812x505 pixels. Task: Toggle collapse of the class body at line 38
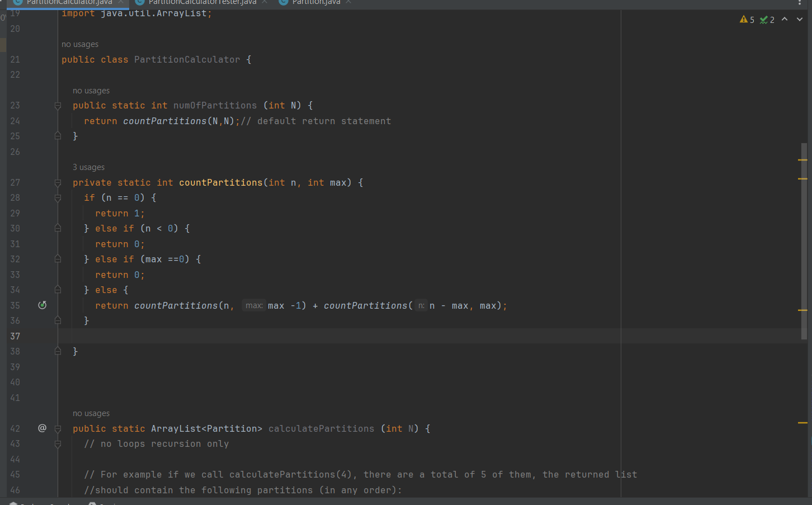[x=58, y=351]
